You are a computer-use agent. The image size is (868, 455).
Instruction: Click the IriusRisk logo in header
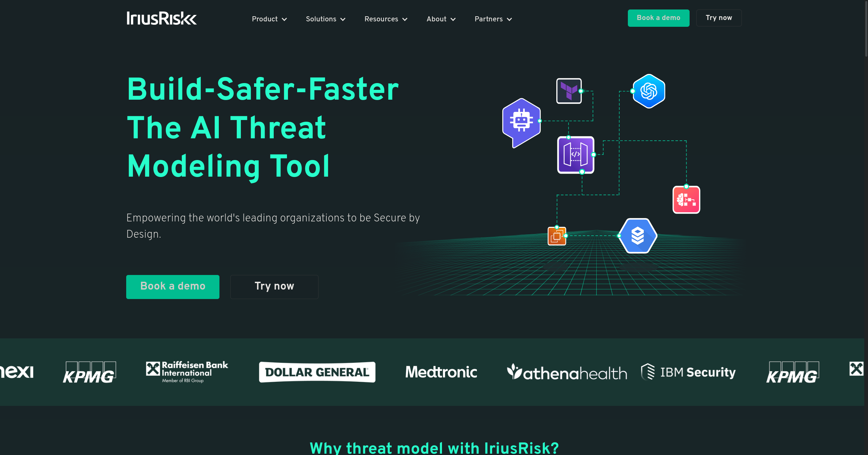tap(161, 18)
